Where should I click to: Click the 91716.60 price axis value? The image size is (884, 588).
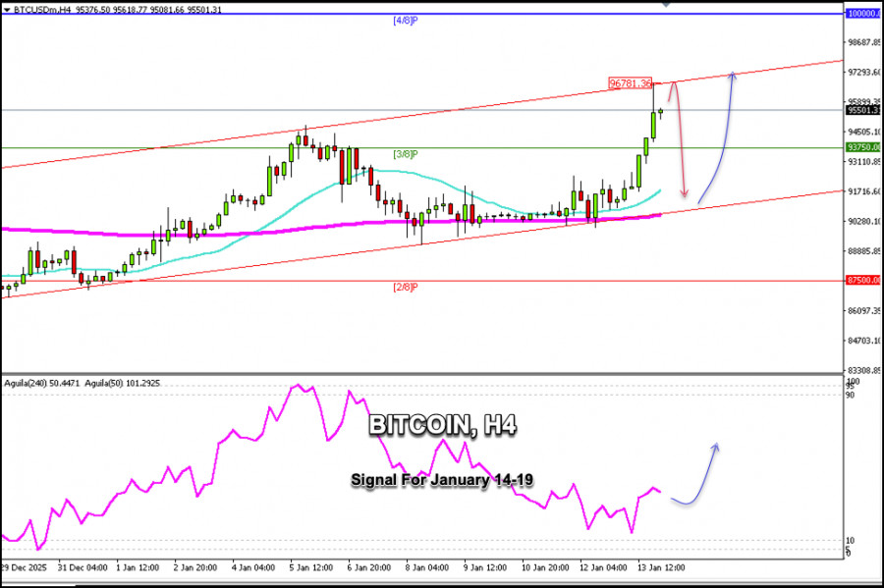pyautogui.click(x=864, y=191)
